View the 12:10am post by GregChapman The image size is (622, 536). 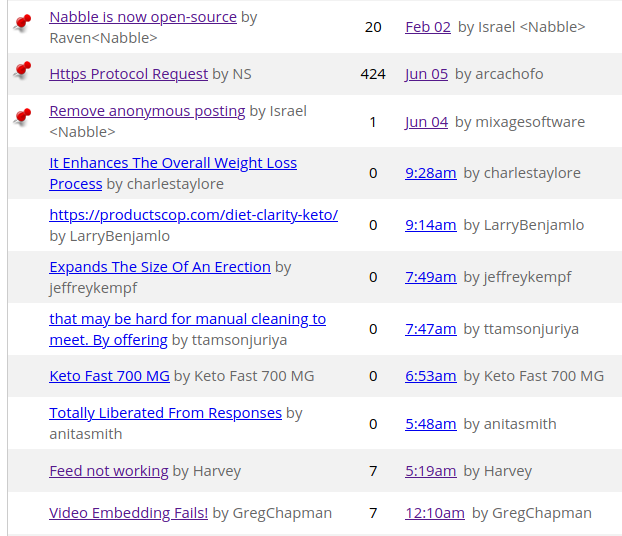point(434,513)
